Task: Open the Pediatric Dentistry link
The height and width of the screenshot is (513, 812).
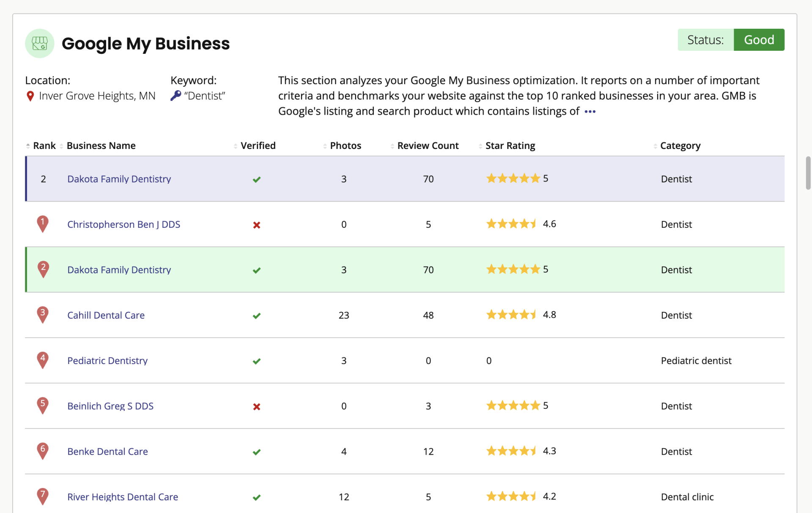Action: coord(107,361)
